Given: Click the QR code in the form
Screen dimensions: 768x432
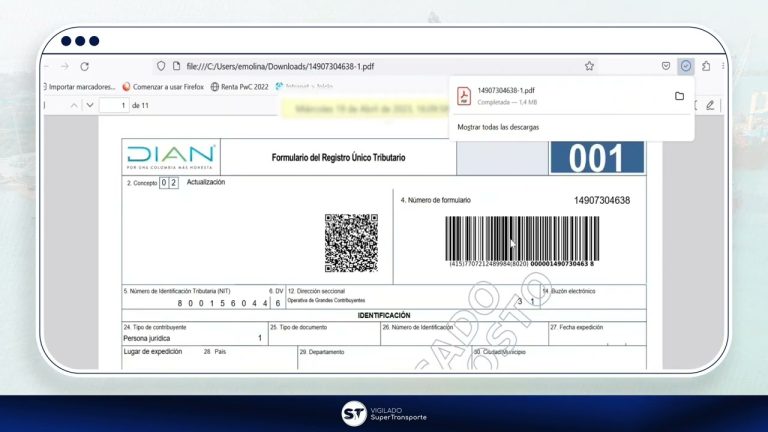Looking at the screenshot, I should tap(351, 241).
